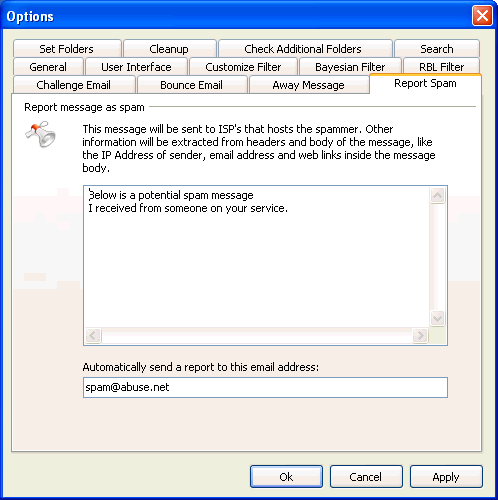498x500 pixels.
Task: Click the Apply button
Action: click(x=446, y=477)
